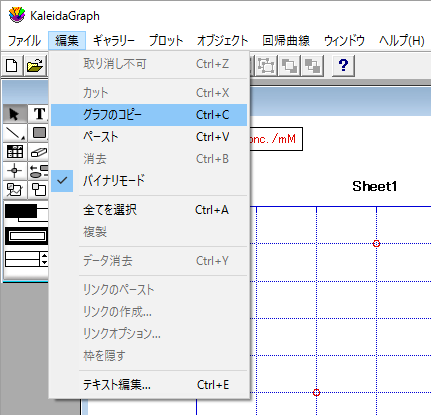Click the black foreground color swatch
431x415 pixels.
21,211
